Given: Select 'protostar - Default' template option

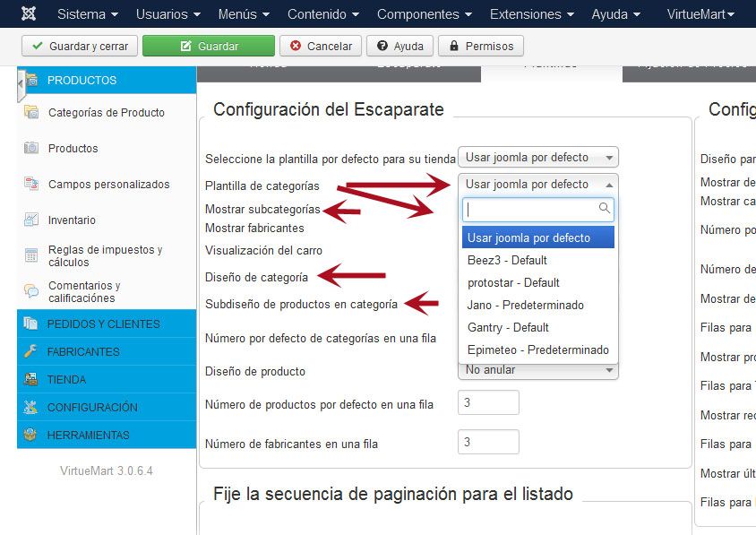Looking at the screenshot, I should 538,282.
